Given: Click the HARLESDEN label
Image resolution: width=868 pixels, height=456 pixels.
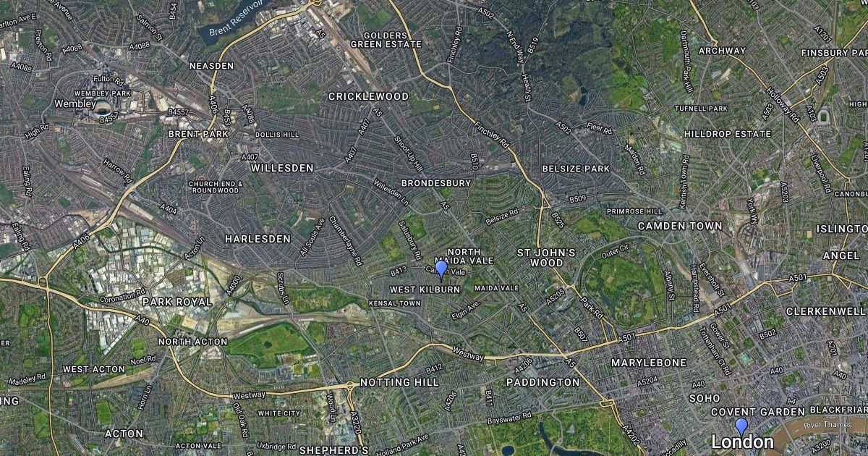Looking at the screenshot, I should [258, 239].
